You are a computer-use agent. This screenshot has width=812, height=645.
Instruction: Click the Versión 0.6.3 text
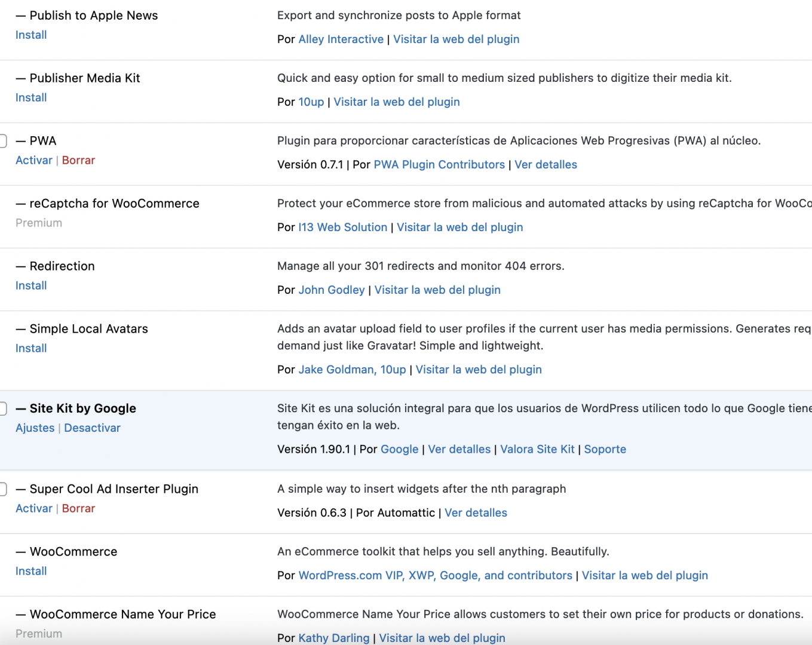pyautogui.click(x=312, y=512)
